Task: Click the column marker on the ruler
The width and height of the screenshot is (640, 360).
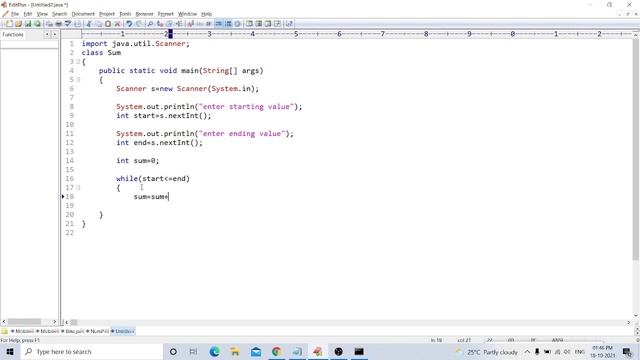Action: point(171,34)
